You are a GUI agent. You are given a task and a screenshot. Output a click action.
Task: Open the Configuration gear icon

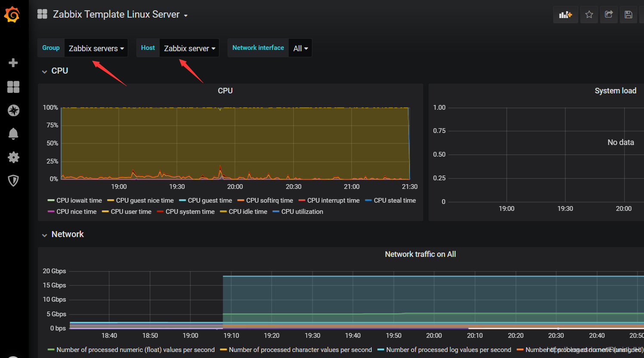13,157
